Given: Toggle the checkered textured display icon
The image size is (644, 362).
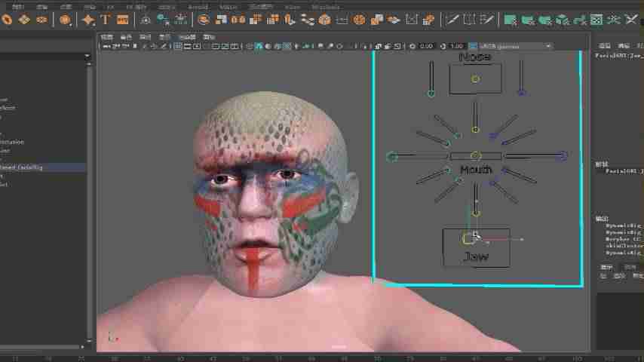Looking at the screenshot, I should point(287,47).
